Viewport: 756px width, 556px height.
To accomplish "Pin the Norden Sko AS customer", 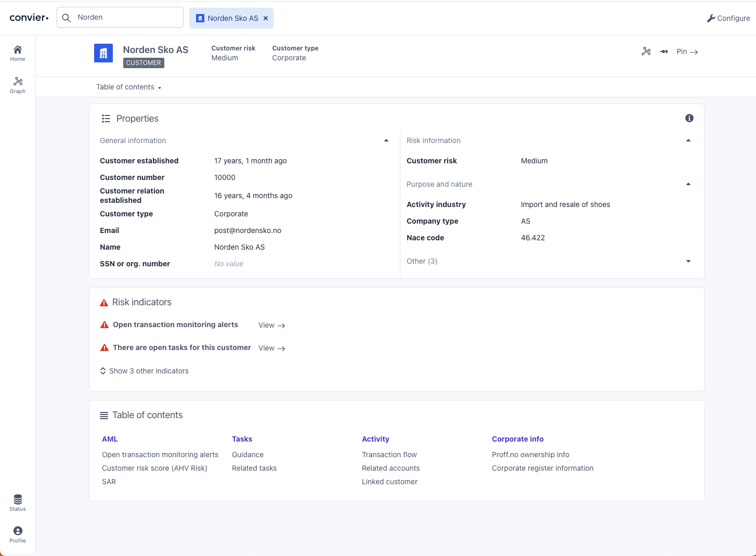I will 687,51.
